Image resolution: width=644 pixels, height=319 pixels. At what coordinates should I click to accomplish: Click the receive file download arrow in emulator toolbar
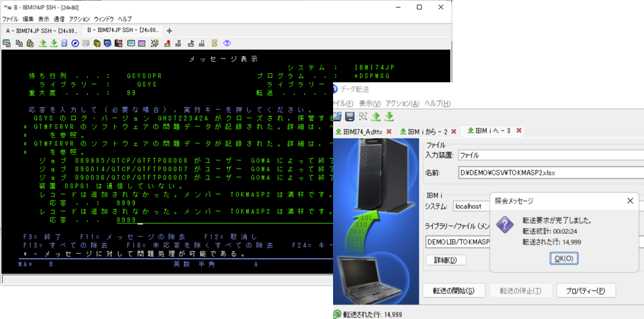pos(53,43)
